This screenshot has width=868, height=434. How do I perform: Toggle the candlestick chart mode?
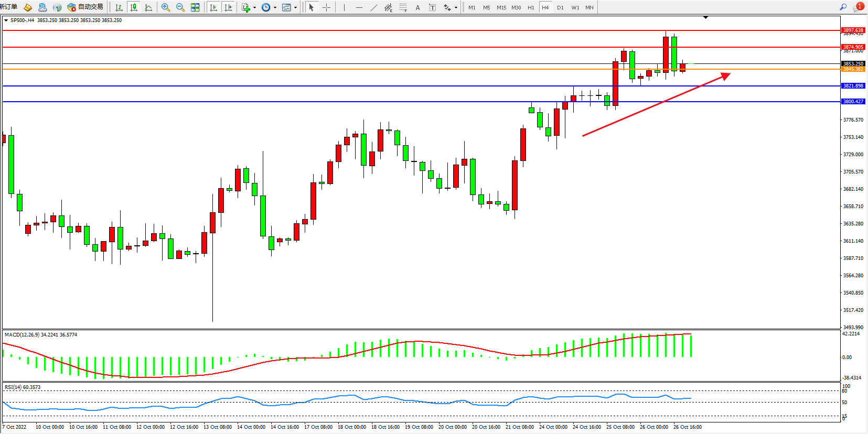[x=134, y=7]
